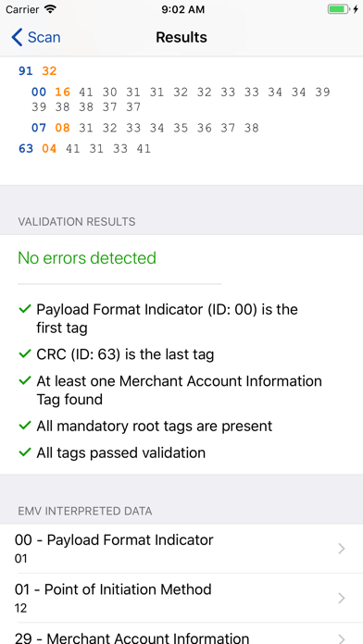Tap the back chevron icon beside Scan
Image resolution: width=363 pixels, height=644 pixels.
pyautogui.click(x=17, y=37)
